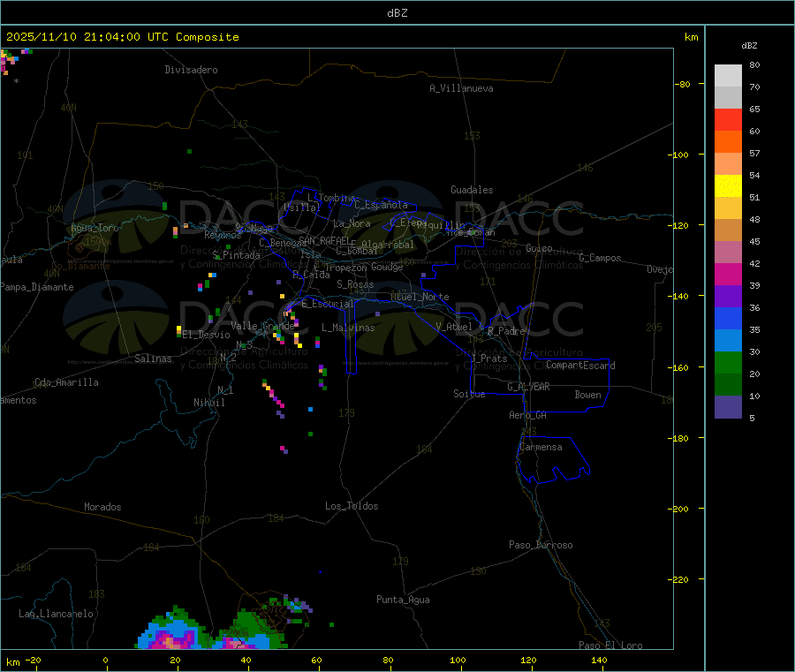
Task: Click the 'J_Prats' map label
Action: tap(488, 359)
